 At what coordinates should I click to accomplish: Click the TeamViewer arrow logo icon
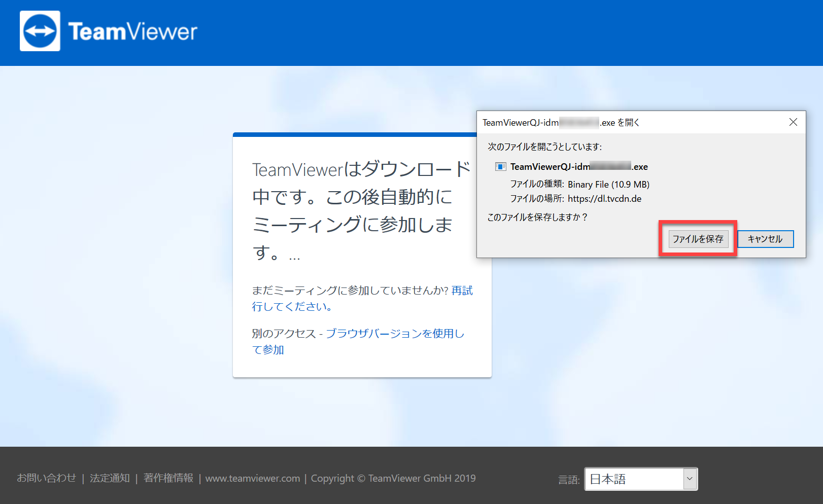tap(40, 31)
